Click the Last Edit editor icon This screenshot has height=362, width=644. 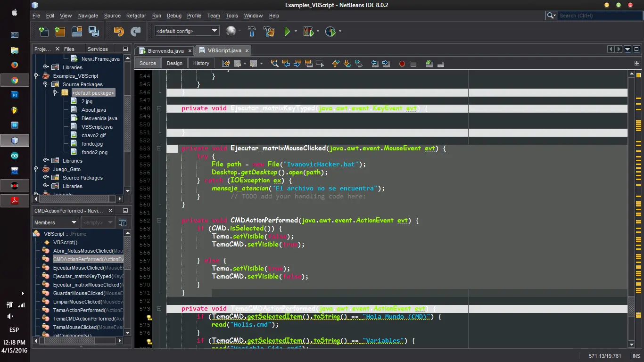(x=226, y=63)
